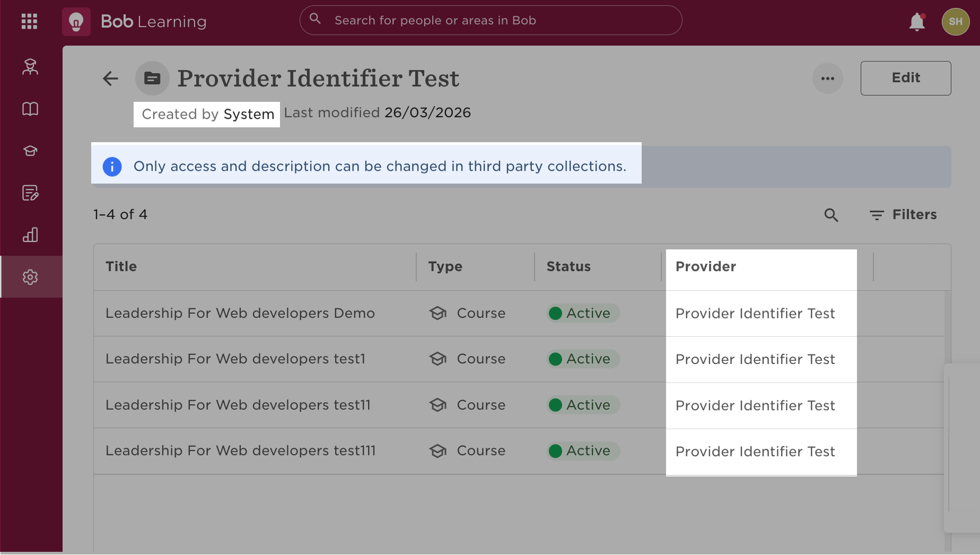The image size is (980, 555).
Task: Open the Filters panel
Action: [903, 215]
